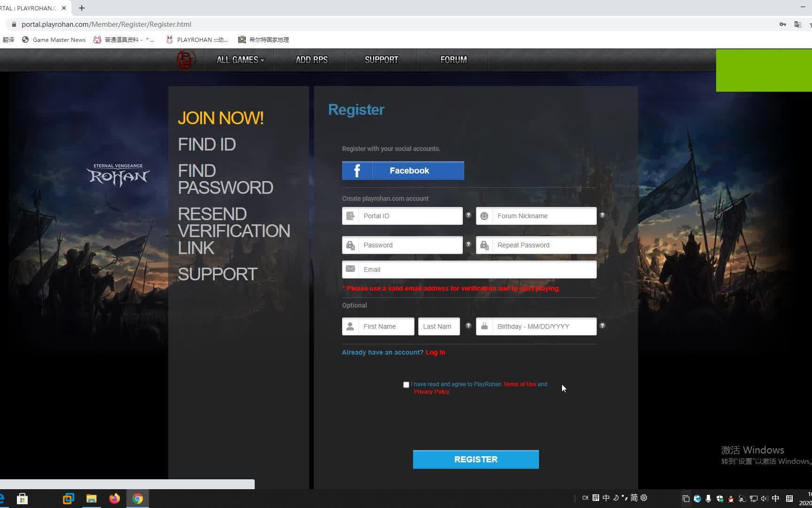Click the Birthday MM/DD/YYYY input field

pyautogui.click(x=536, y=326)
